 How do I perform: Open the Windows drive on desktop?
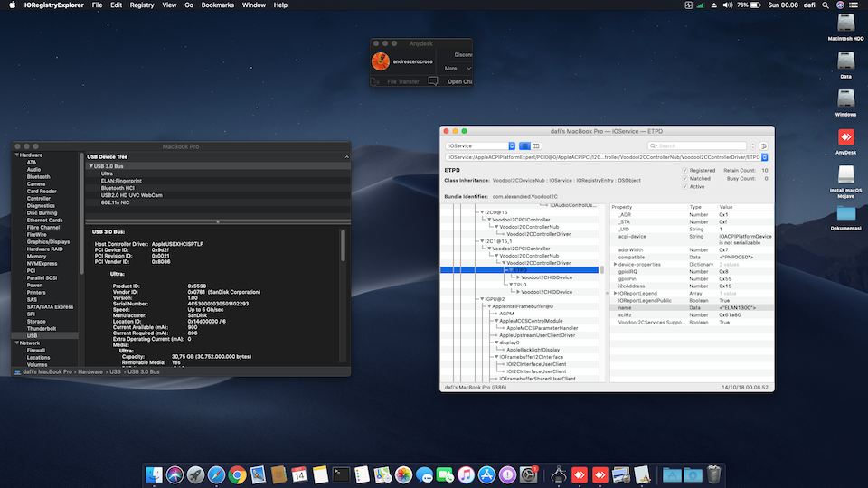coord(846,99)
